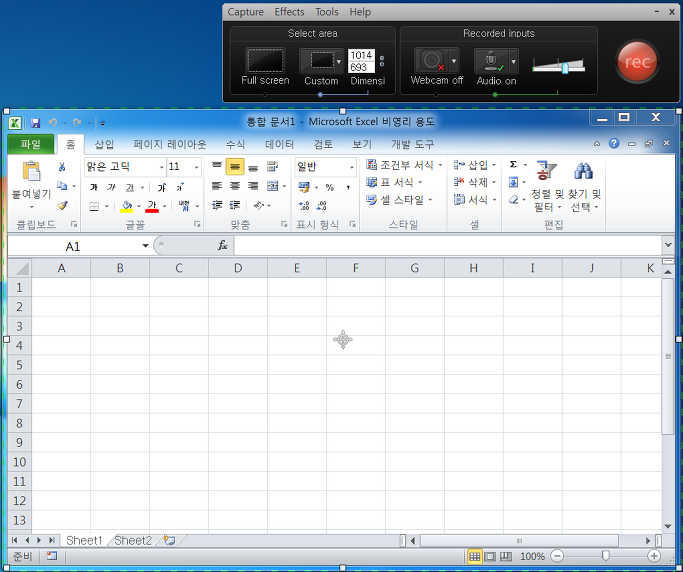Increase indent icon

point(235,205)
